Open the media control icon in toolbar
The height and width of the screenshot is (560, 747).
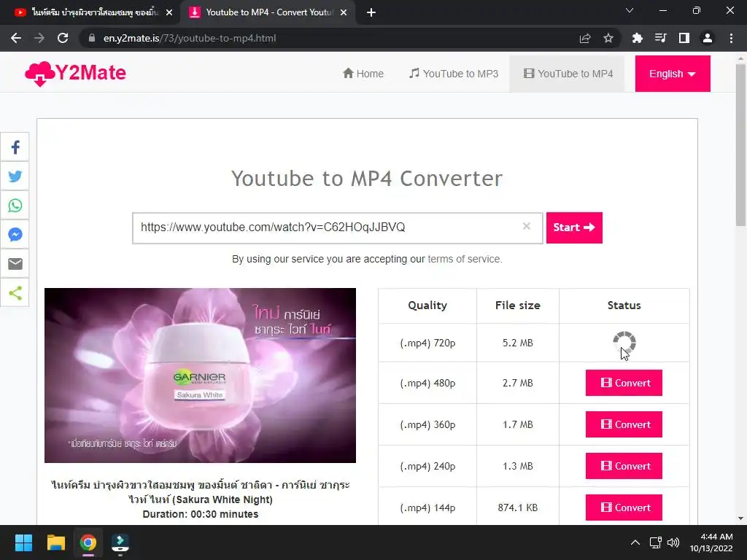pyautogui.click(x=660, y=38)
